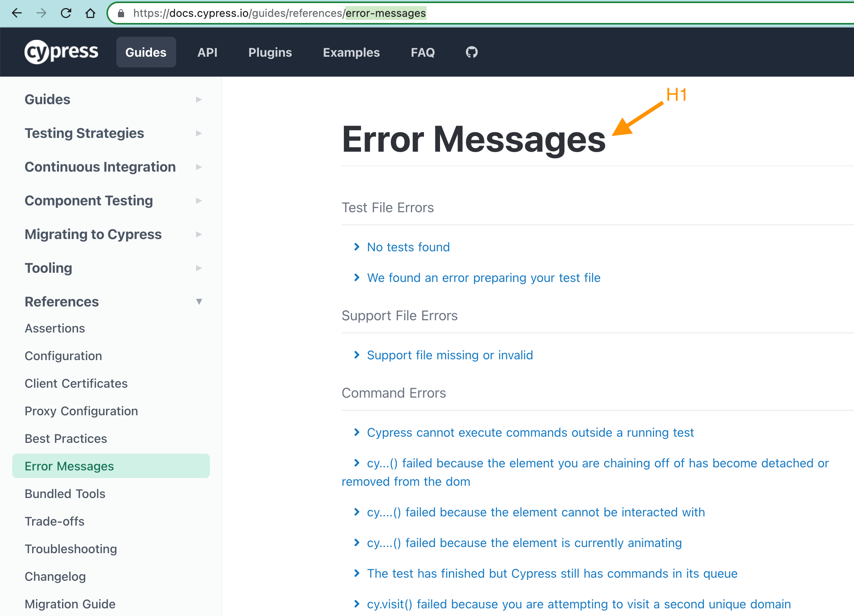Open the Plugins navigation item

[x=270, y=52]
